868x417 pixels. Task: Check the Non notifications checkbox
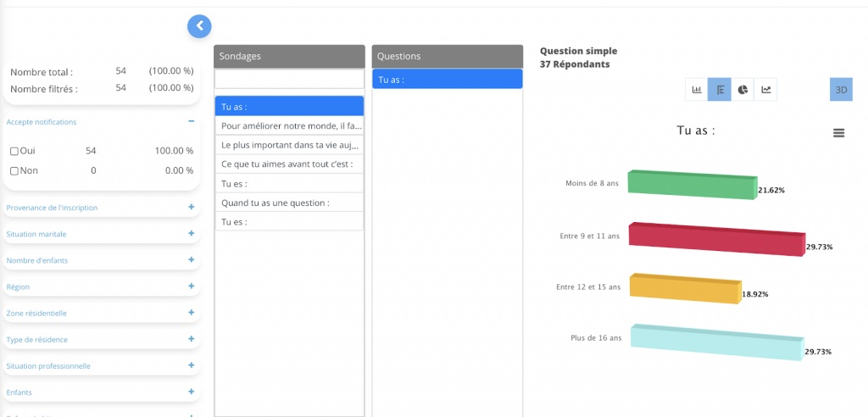14,171
